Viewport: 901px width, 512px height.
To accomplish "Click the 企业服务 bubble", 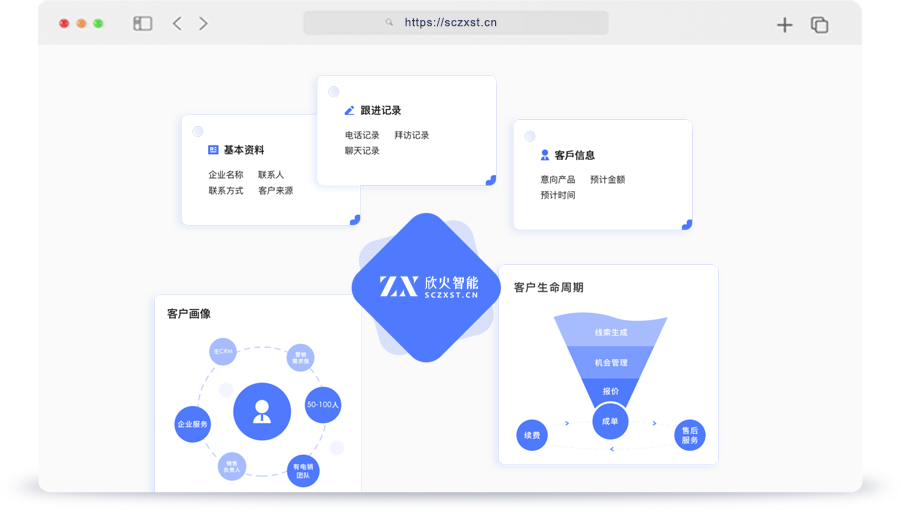I will point(193,424).
